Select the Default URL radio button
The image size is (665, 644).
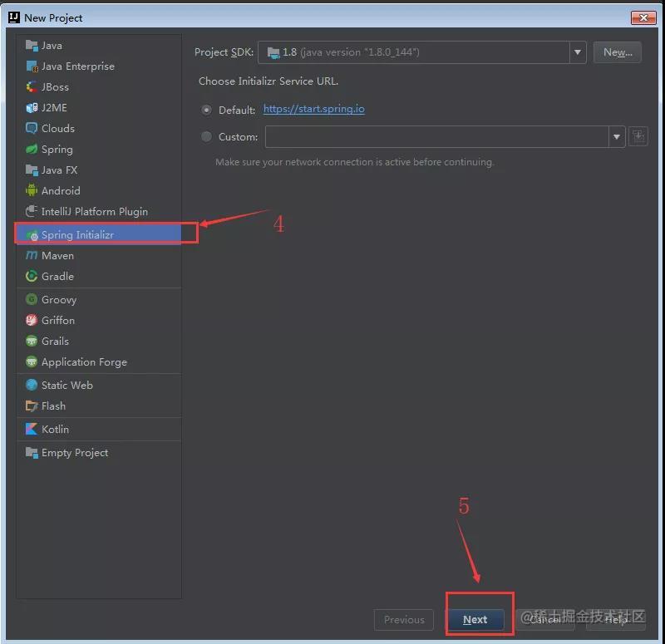pos(206,110)
